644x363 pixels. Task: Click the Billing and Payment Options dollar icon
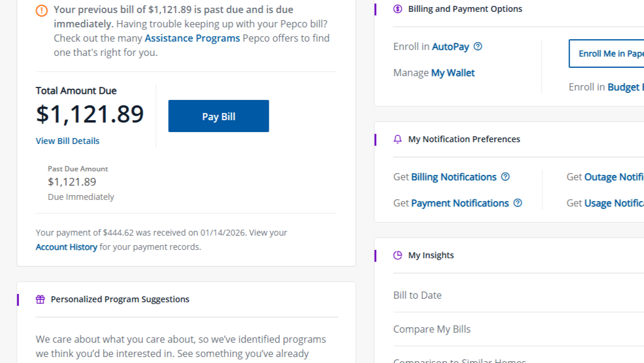pos(397,9)
